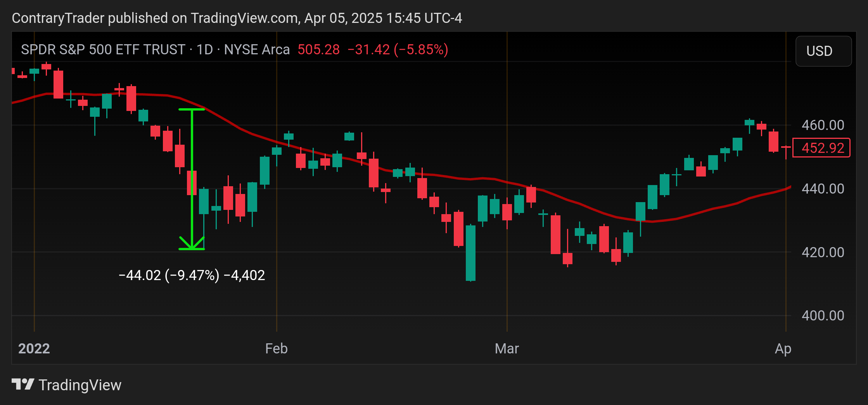The width and height of the screenshot is (868, 405).
Task: Click the 440.00 price axis label
Action: point(823,189)
